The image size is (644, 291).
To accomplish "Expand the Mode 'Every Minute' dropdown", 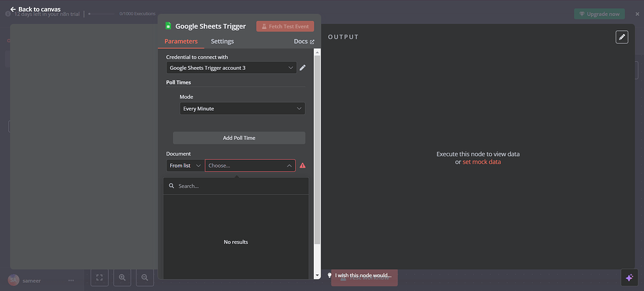I will (x=242, y=108).
